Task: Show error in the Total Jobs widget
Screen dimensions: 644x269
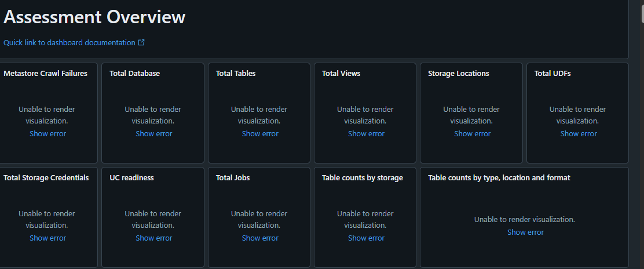Action: [x=260, y=238]
